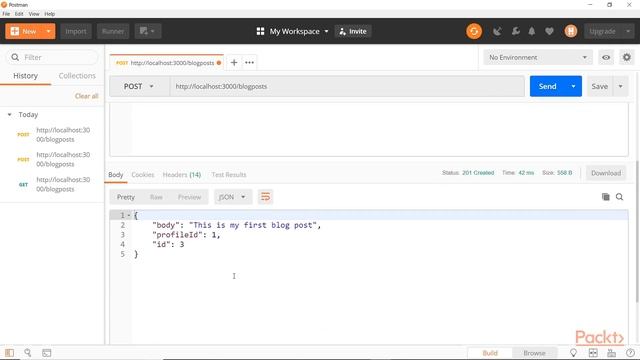Click the bootcamp lightbulb icon
Viewport: 640px width, 360px height.
click(573, 353)
